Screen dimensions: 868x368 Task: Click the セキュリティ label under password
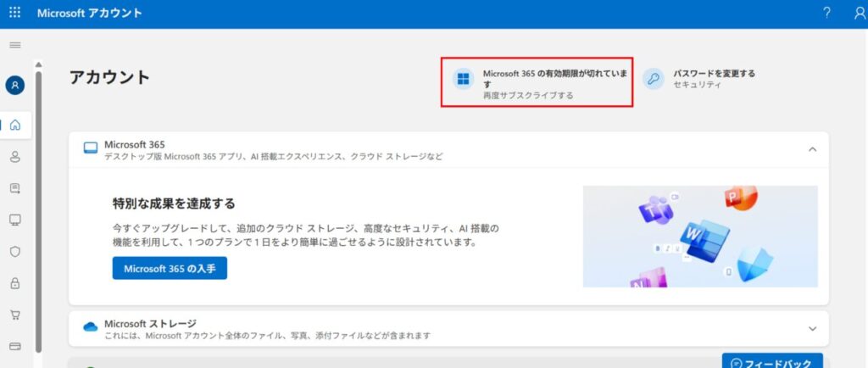pos(698,85)
